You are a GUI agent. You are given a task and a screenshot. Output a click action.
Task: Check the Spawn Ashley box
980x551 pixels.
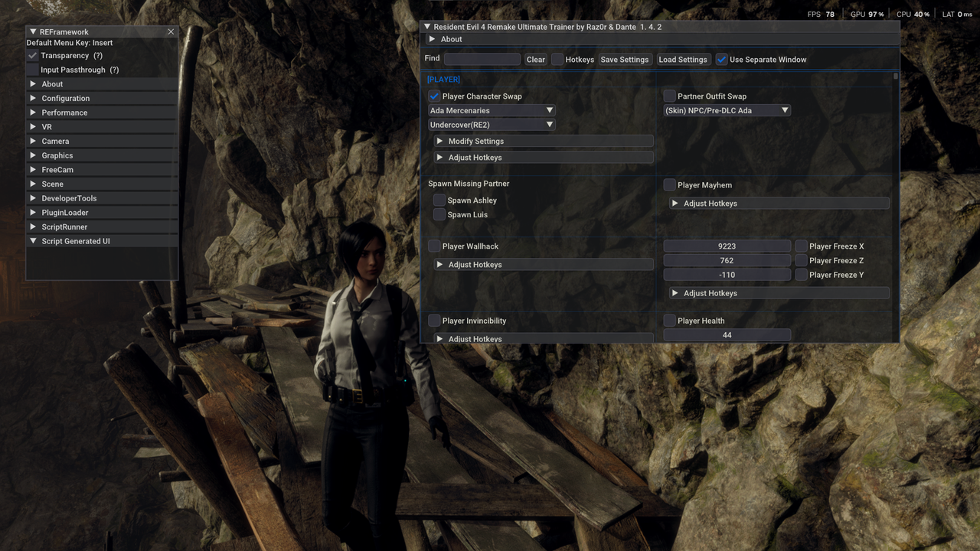point(439,201)
